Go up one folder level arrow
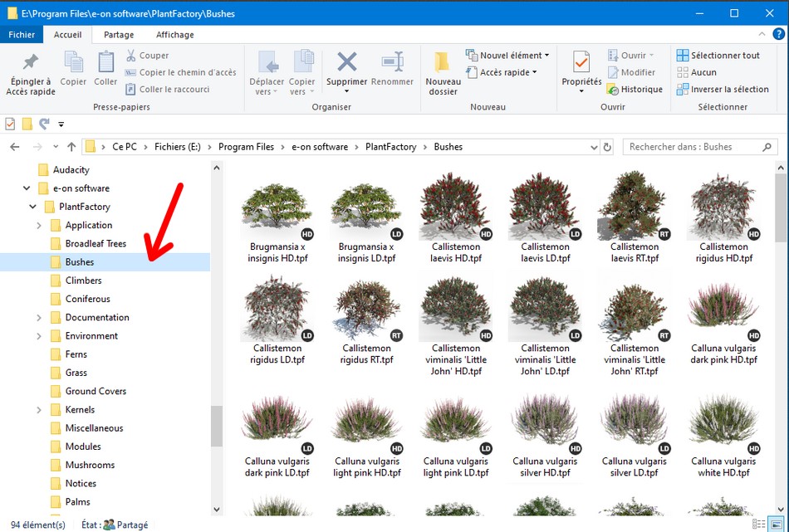This screenshot has height=532, width=789. point(71,147)
